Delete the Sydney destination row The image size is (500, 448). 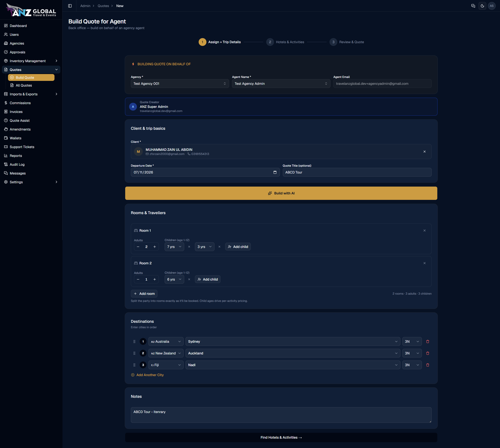click(428, 341)
